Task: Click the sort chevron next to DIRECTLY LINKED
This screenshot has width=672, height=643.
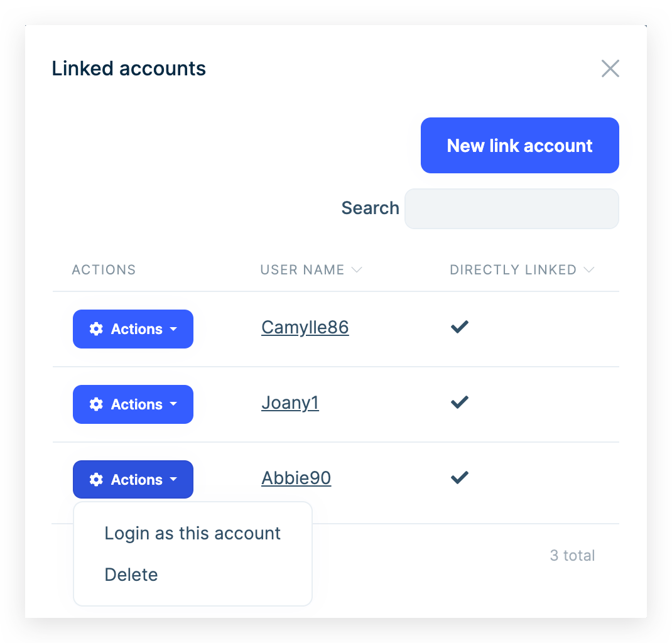Action: pos(589,269)
